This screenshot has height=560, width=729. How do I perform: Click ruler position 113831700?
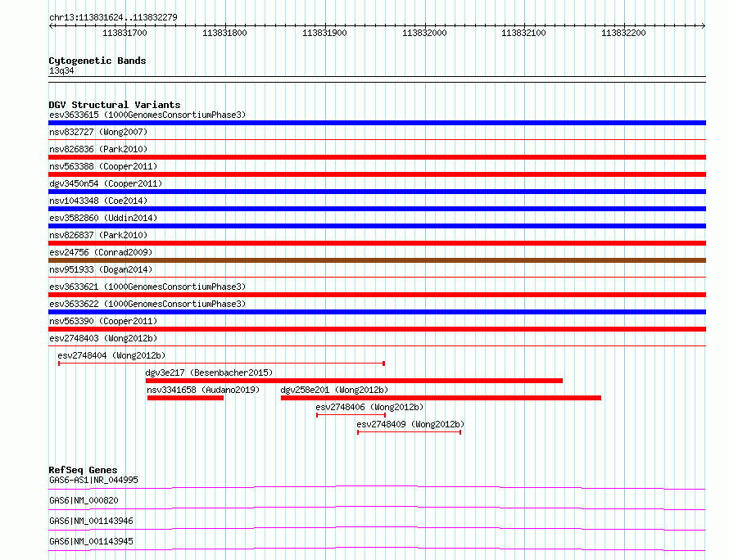pyautogui.click(x=125, y=33)
